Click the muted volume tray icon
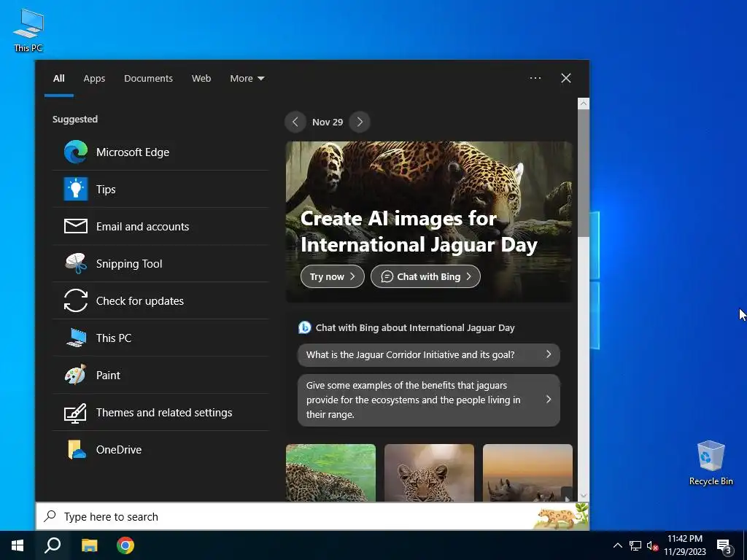This screenshot has width=747, height=560. 652,545
